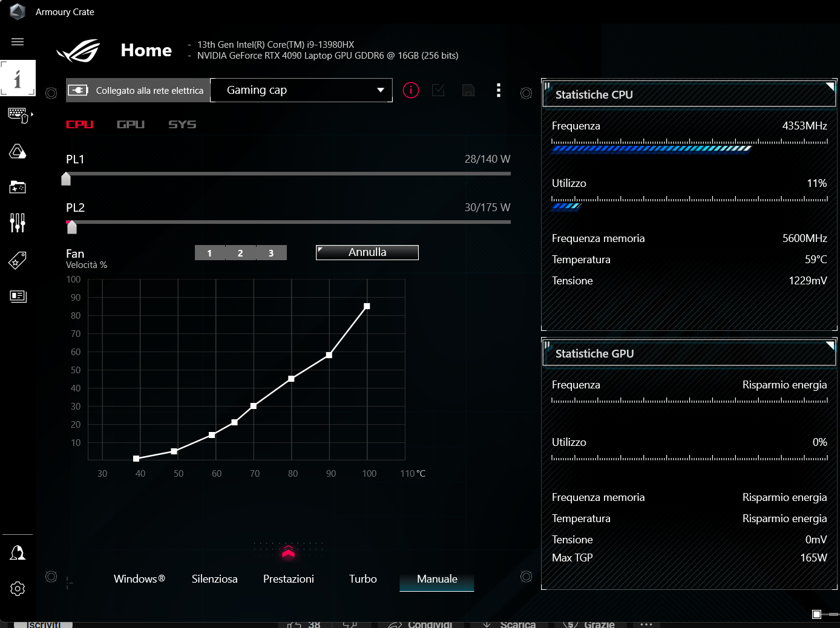
Task: Select fan curve preset 2
Action: (240, 253)
